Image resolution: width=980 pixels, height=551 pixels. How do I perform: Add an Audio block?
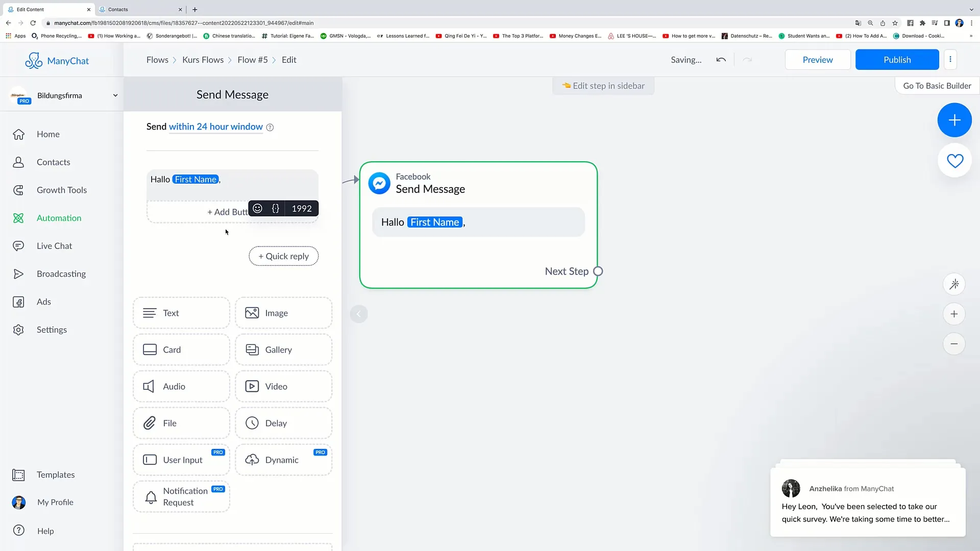(181, 386)
